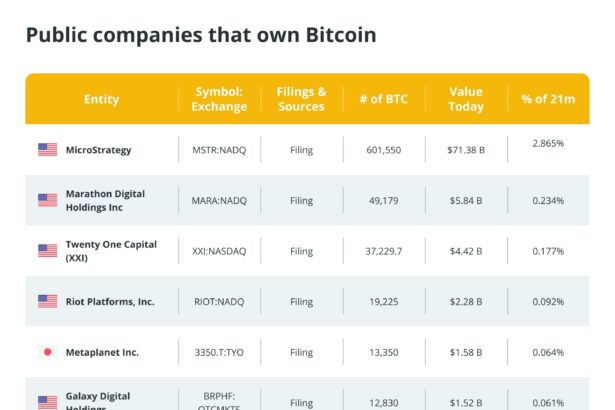
Task: Click the US flag beside Marathon Digital Holdings
Action: point(47,200)
